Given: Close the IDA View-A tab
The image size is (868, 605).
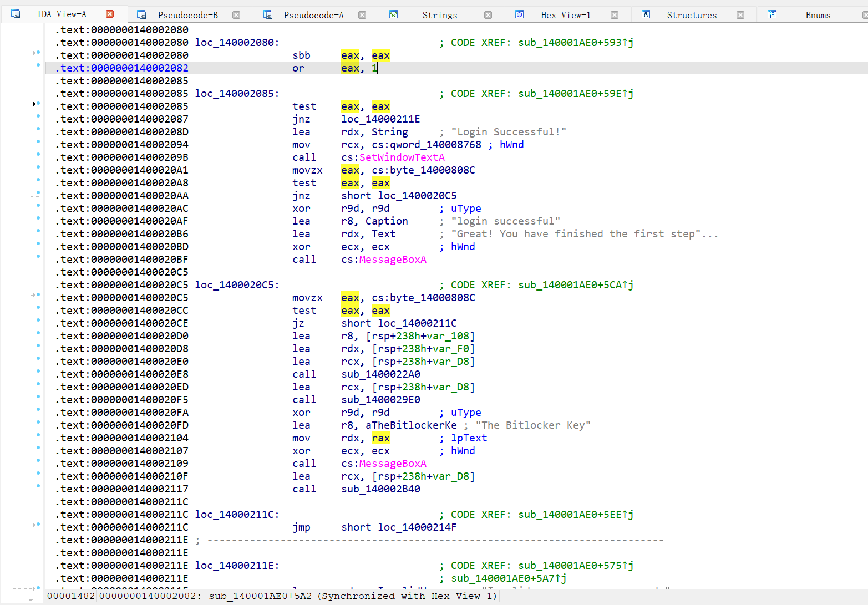Looking at the screenshot, I should [110, 14].
